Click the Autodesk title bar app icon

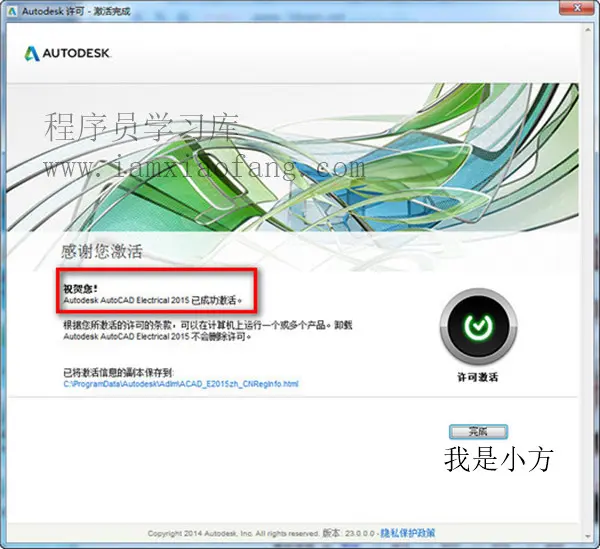pos(12,11)
